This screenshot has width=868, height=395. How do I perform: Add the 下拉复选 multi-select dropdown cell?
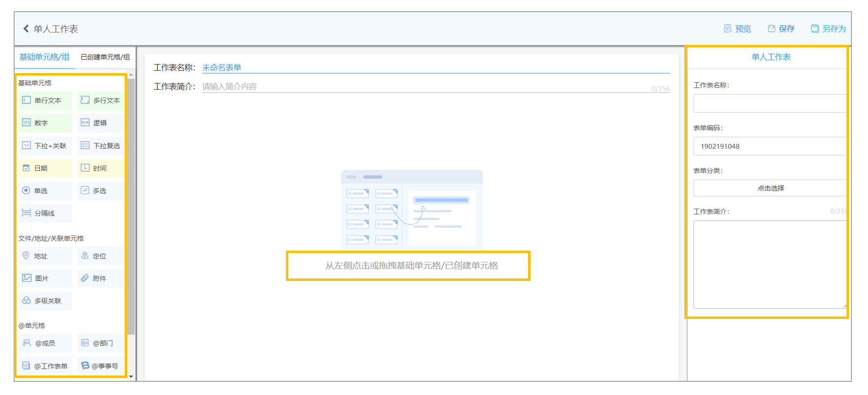[x=100, y=145]
